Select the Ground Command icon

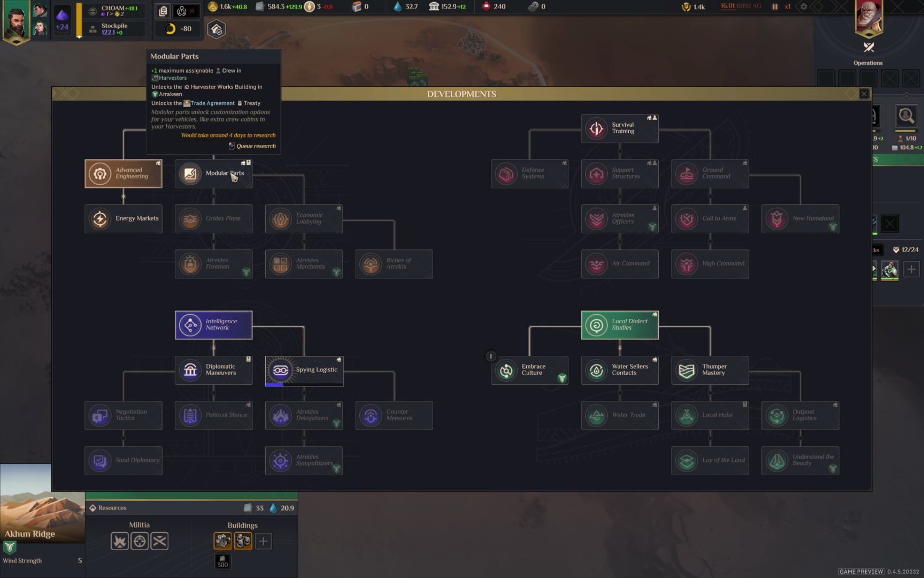click(687, 173)
